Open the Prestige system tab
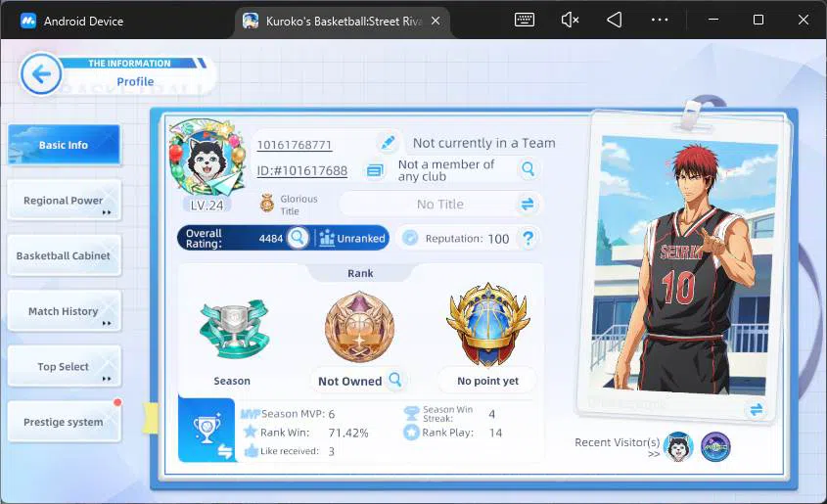The width and height of the screenshot is (827, 504). pyautogui.click(x=64, y=422)
